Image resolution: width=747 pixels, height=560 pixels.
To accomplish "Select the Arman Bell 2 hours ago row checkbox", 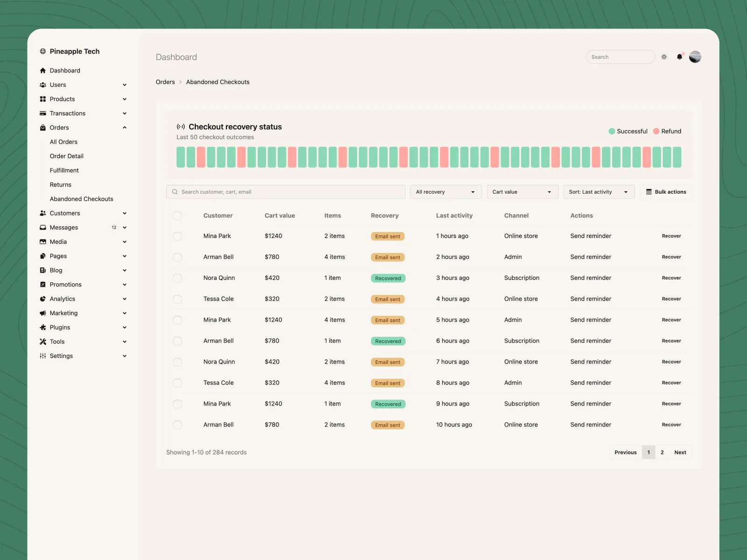I will (x=177, y=257).
